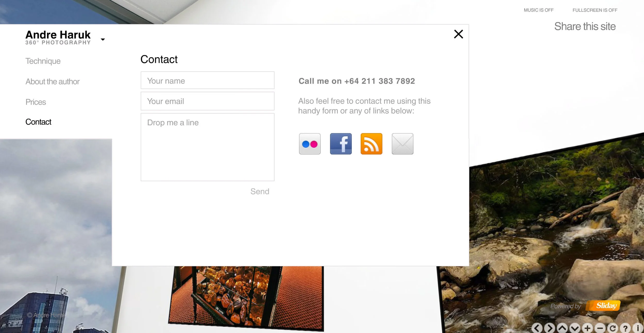644x333 pixels.
Task: Go to About the author
Action: pyautogui.click(x=53, y=81)
